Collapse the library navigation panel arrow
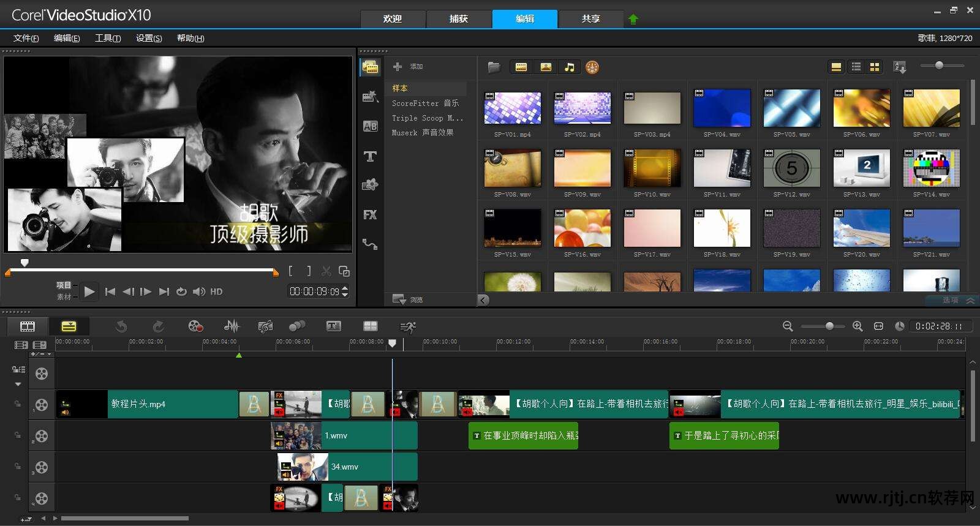 coord(483,300)
